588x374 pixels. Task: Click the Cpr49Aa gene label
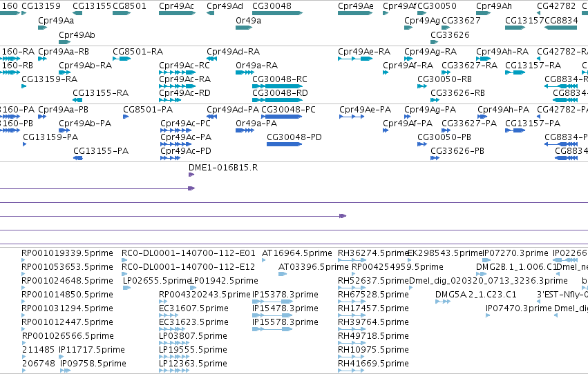click(x=56, y=21)
